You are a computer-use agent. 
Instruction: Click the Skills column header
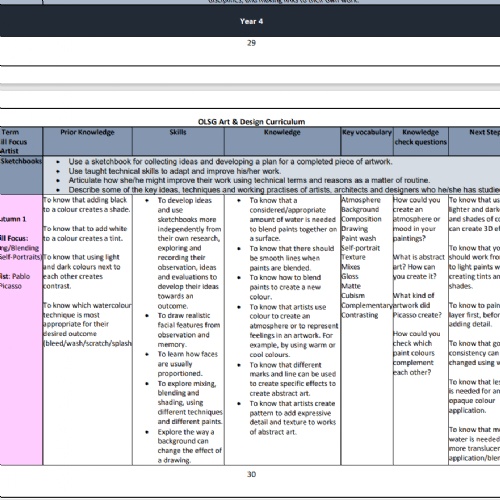[178, 132]
